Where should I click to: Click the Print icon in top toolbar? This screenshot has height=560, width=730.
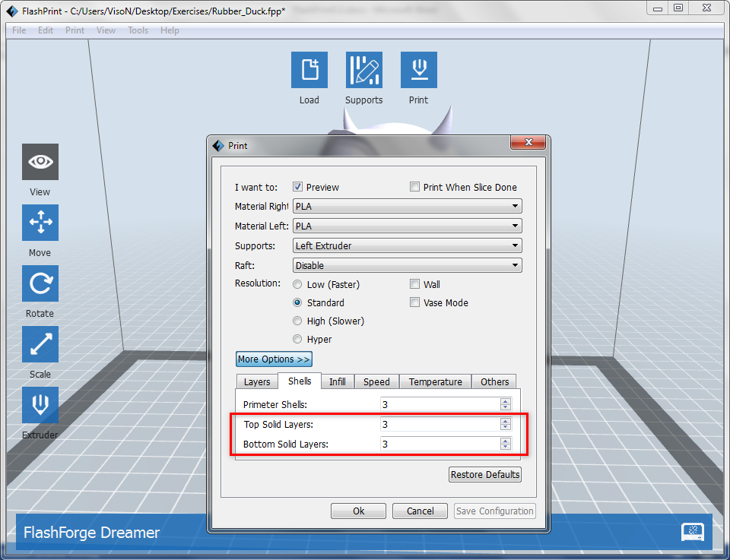pyautogui.click(x=418, y=70)
